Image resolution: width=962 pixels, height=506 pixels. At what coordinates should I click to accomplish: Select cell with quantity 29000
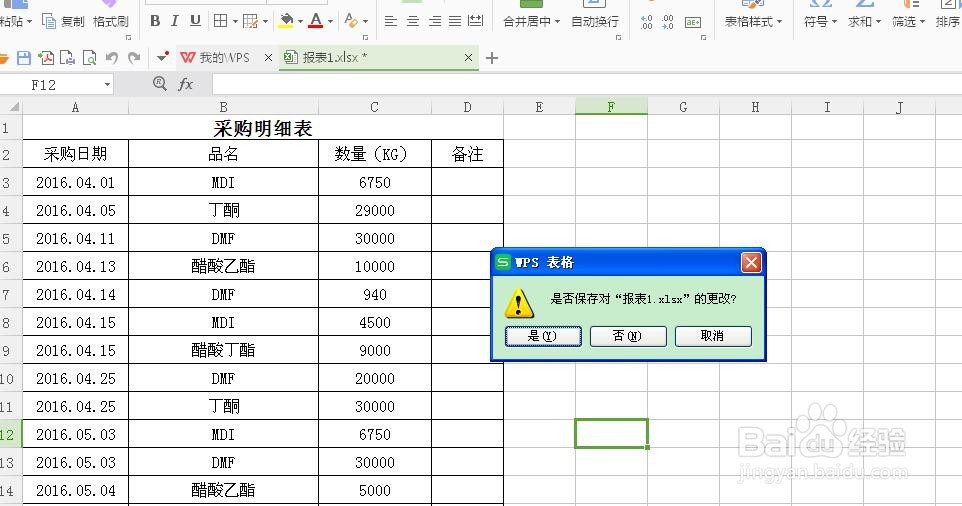pyautogui.click(x=375, y=210)
